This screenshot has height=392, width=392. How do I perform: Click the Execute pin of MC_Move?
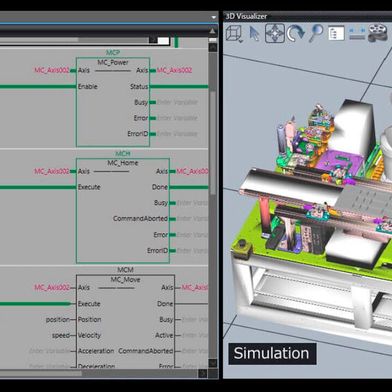tap(89, 304)
